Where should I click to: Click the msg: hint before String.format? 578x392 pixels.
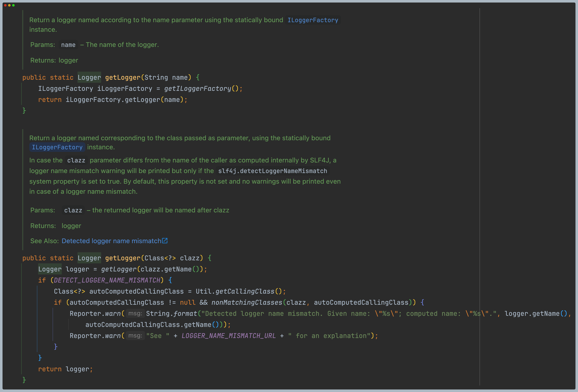(135, 313)
